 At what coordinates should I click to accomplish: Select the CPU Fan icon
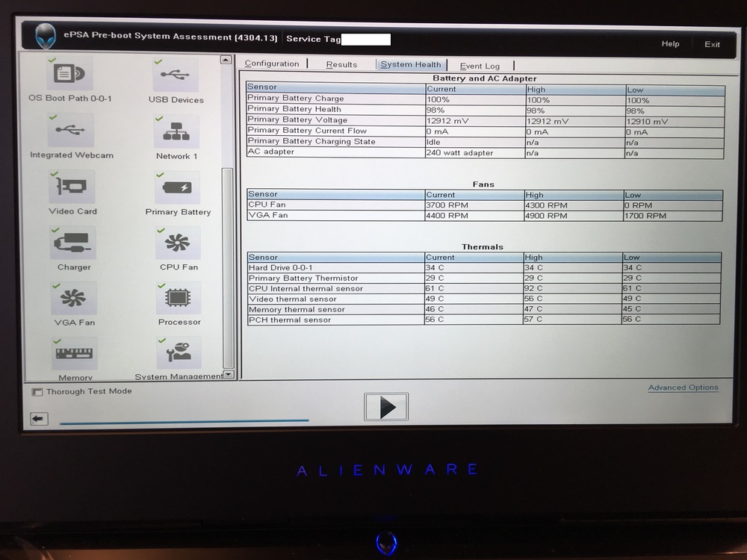click(179, 243)
